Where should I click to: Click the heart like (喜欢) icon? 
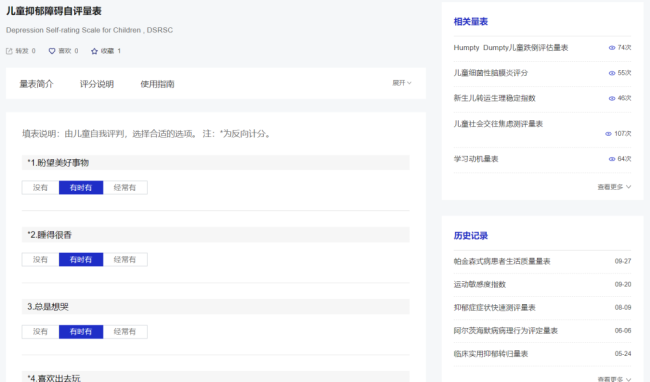click(x=52, y=51)
